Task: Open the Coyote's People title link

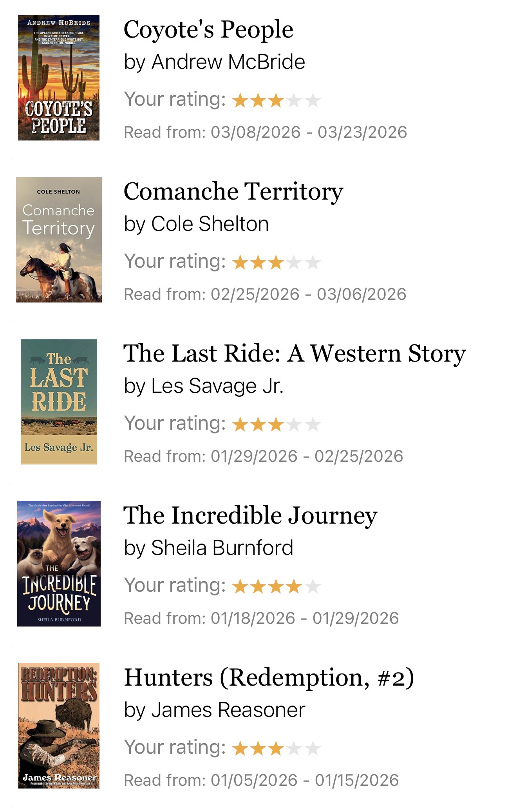Action: (208, 30)
